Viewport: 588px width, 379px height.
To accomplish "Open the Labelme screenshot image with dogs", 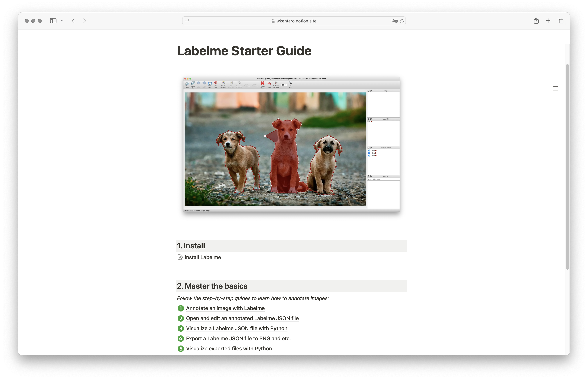I will point(291,144).
